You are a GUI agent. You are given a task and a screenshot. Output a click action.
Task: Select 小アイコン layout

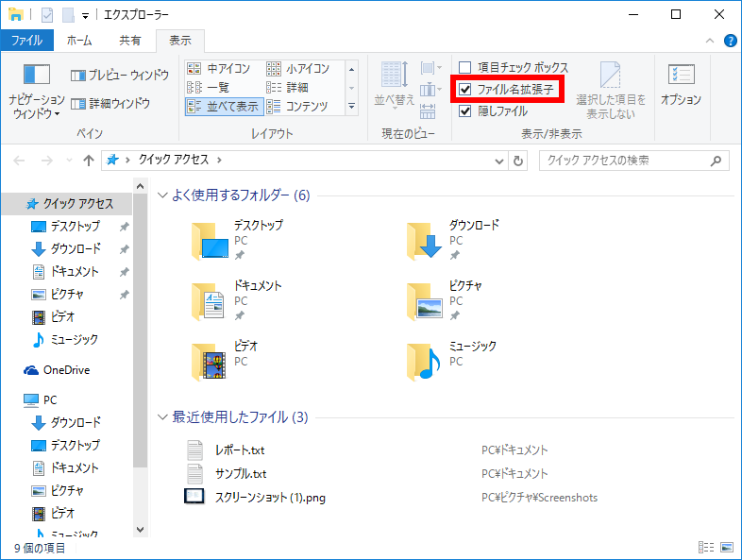point(297,69)
